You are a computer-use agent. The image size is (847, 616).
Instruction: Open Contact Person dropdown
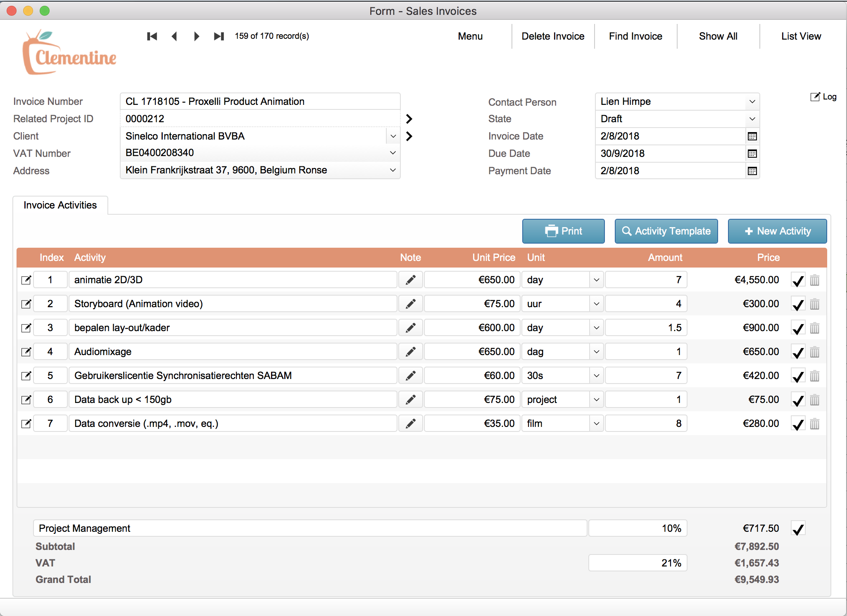pos(752,102)
